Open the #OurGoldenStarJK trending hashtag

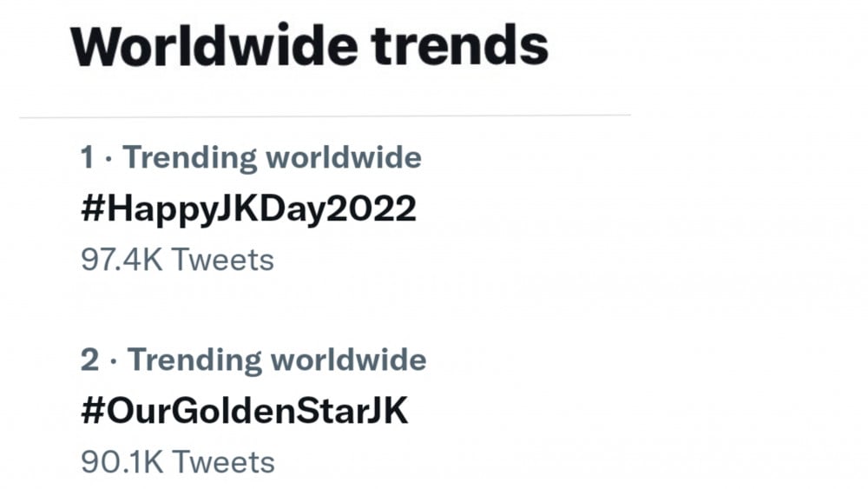tap(245, 411)
